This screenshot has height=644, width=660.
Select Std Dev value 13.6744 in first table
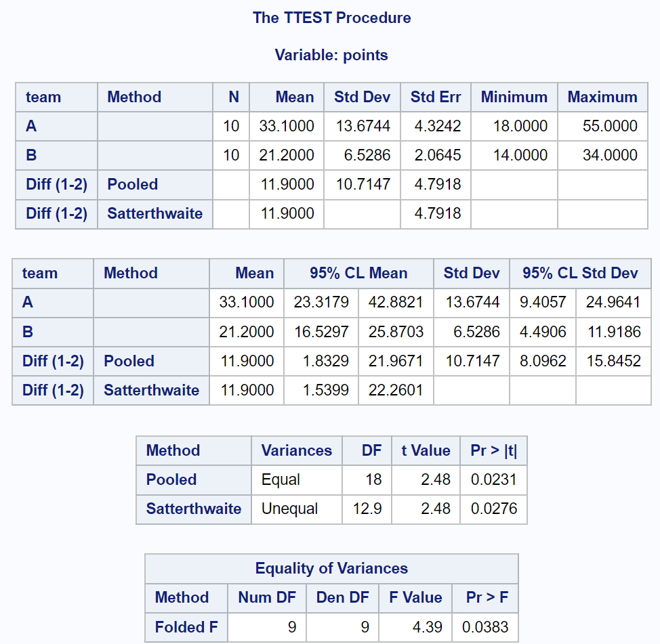[363, 126]
